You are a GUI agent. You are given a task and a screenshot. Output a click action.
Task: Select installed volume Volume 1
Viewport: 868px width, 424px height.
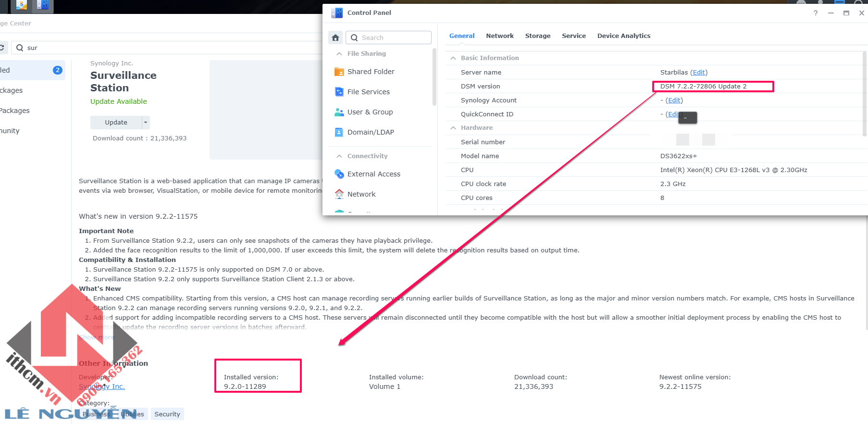click(x=384, y=387)
